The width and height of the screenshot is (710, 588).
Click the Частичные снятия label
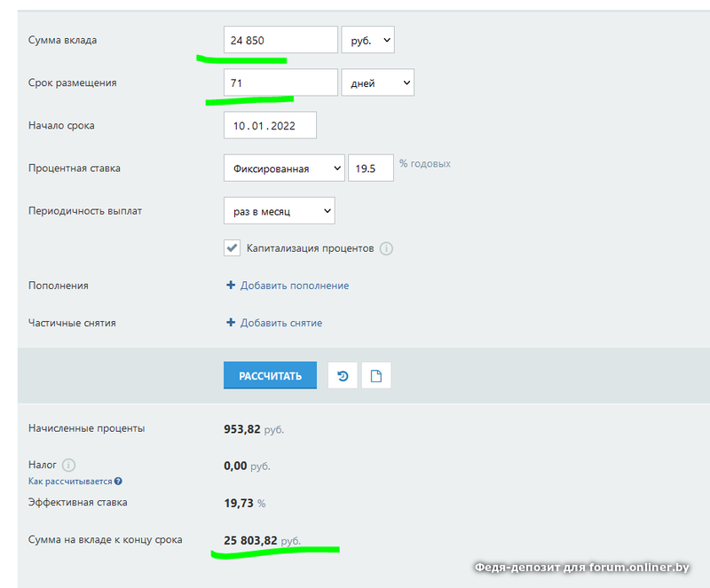pyautogui.click(x=72, y=323)
